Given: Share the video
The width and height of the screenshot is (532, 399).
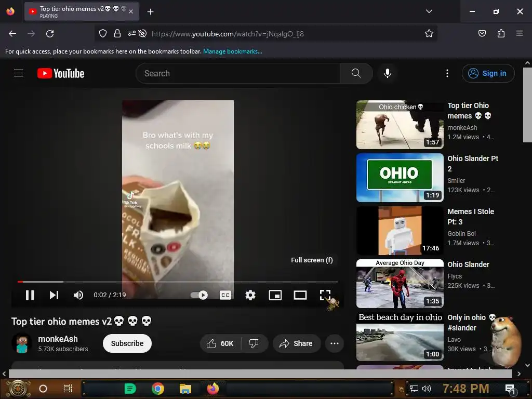Looking at the screenshot, I should [x=297, y=343].
